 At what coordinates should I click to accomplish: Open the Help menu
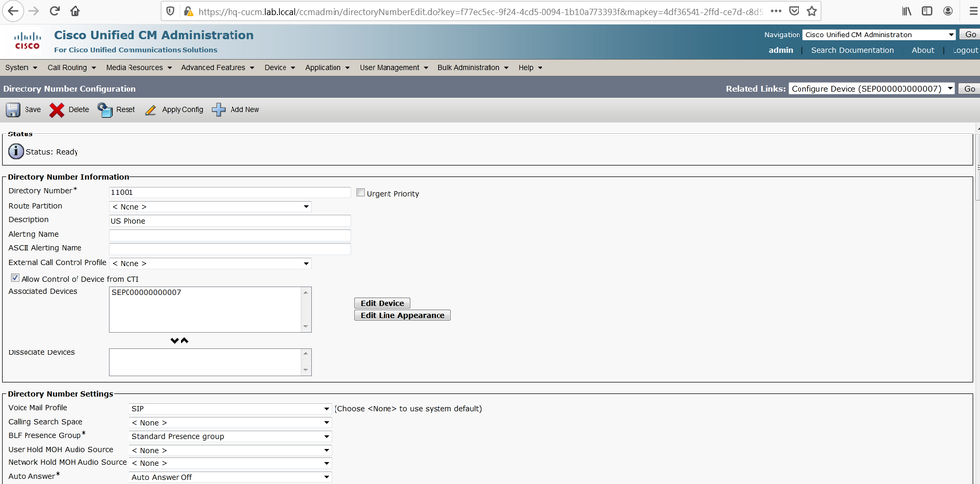(530, 68)
